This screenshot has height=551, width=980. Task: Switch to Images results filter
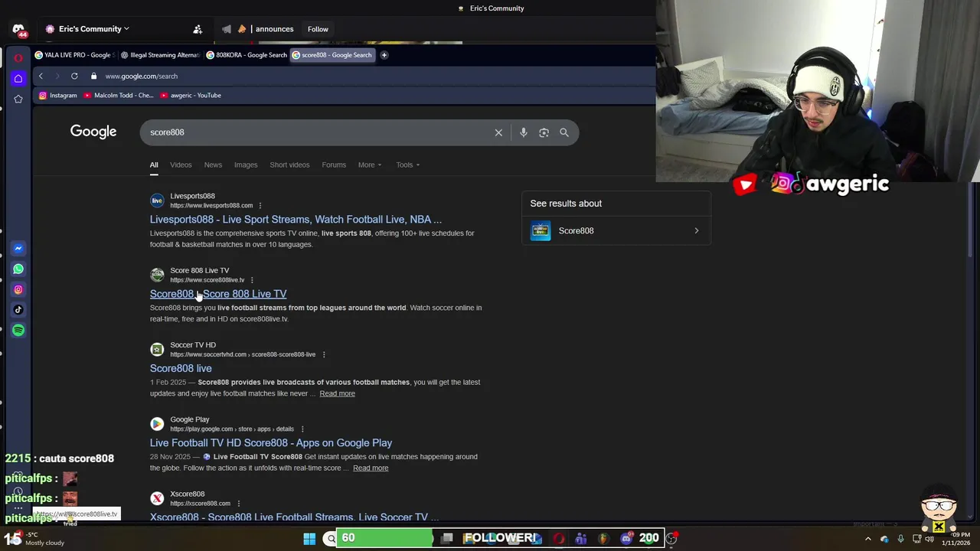coord(246,165)
